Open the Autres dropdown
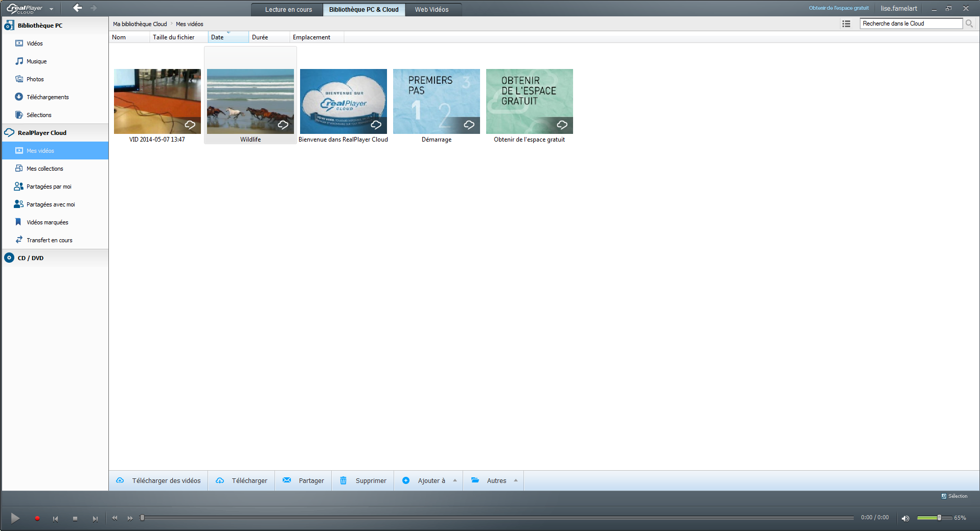980x531 pixels. (494, 480)
